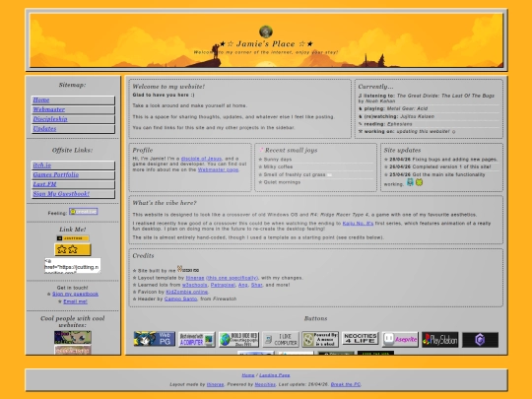
Task: Click the small icon beside 'Site built by me'
Action: point(188,269)
